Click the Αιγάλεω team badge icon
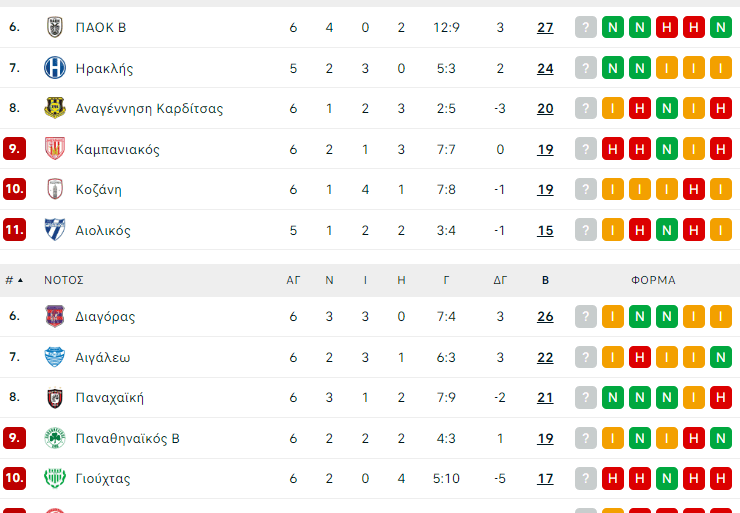The width and height of the screenshot is (740, 513). 54,357
